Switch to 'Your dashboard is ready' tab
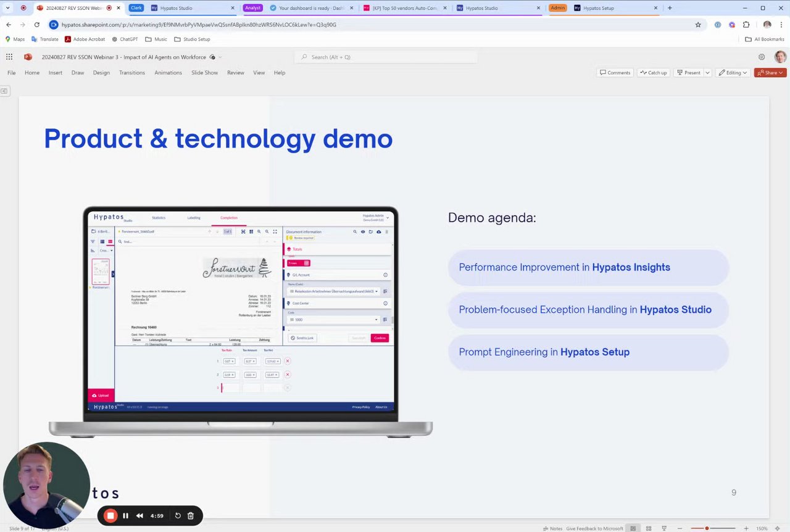Screen dimensions: 790x532 click(312, 8)
